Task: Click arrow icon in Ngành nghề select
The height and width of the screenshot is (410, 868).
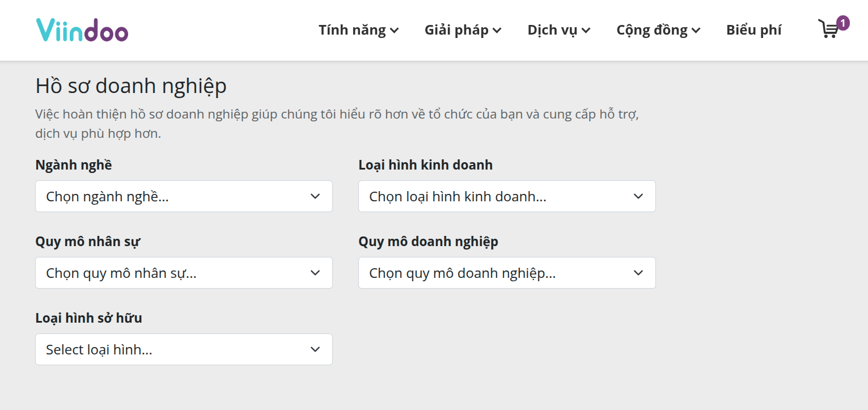Action: click(316, 196)
